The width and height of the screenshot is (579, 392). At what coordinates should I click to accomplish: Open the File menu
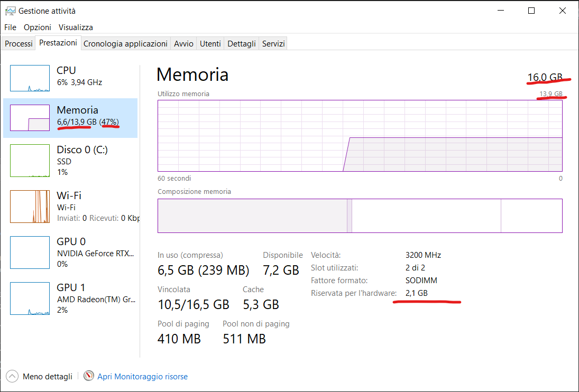point(10,27)
